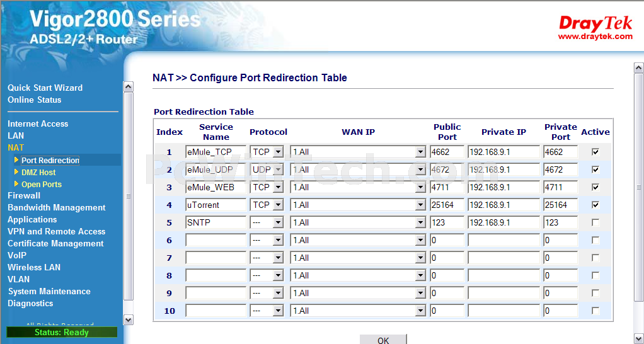Open Diagnostics menu item
The width and height of the screenshot is (644, 344).
pos(30,303)
